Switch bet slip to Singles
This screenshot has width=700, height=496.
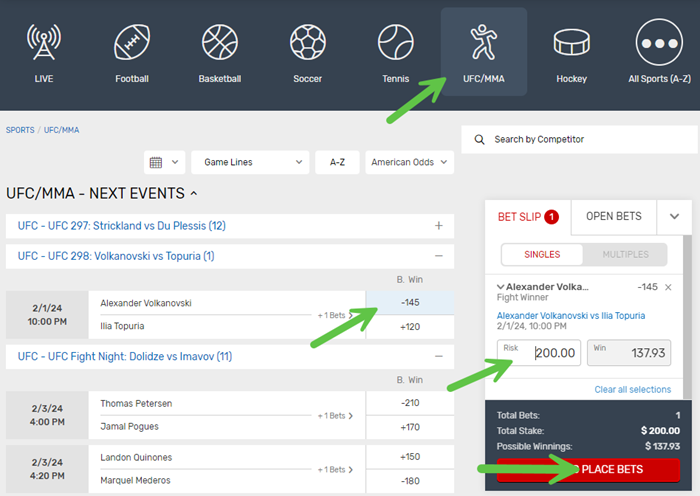[x=541, y=254]
